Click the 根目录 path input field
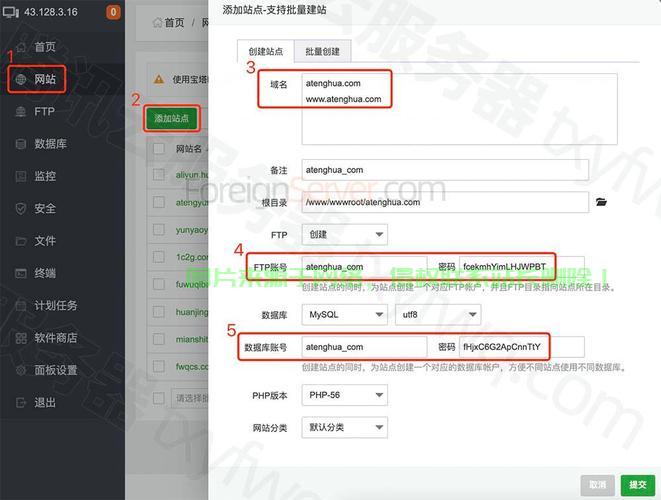 pyautogui.click(x=445, y=202)
